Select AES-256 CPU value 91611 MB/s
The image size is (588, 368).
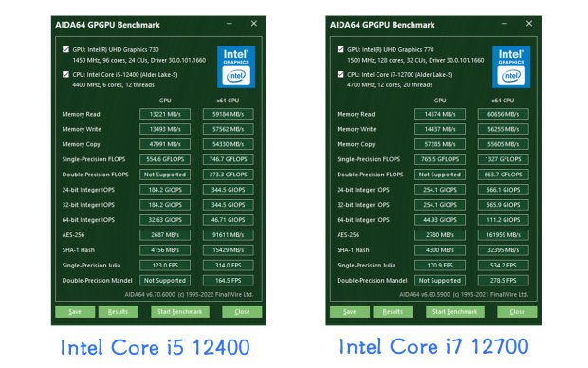click(x=228, y=235)
